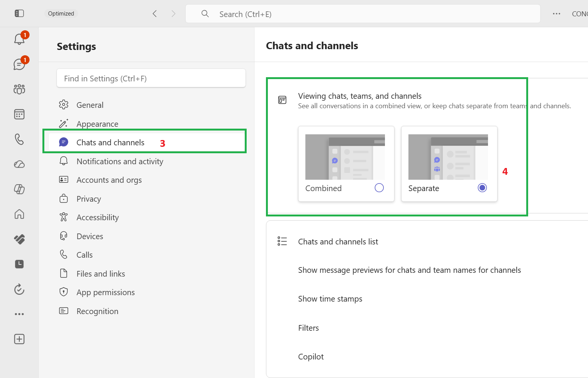Open the circular check-arrow app icon

pos(19,289)
